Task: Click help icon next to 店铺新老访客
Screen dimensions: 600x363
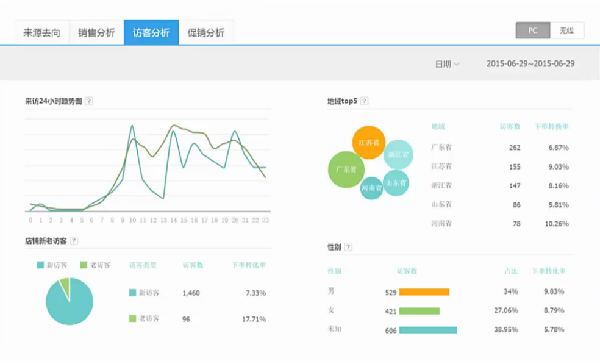Action: 74,241
